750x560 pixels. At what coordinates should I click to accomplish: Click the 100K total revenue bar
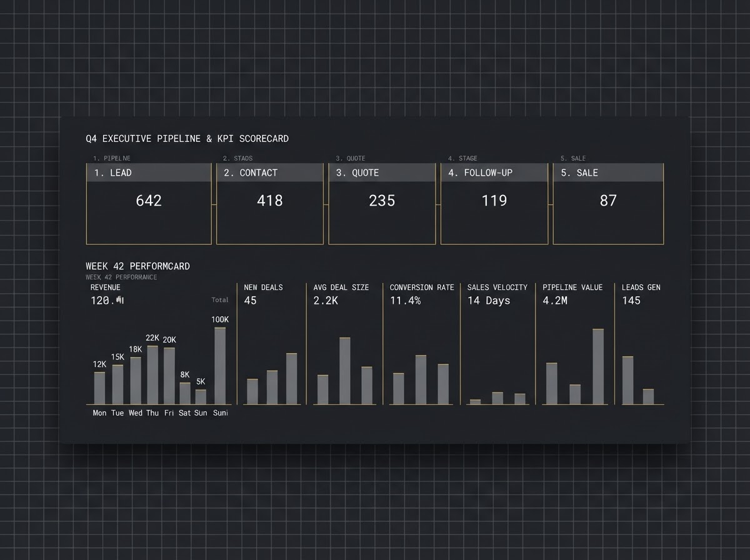pos(220,366)
